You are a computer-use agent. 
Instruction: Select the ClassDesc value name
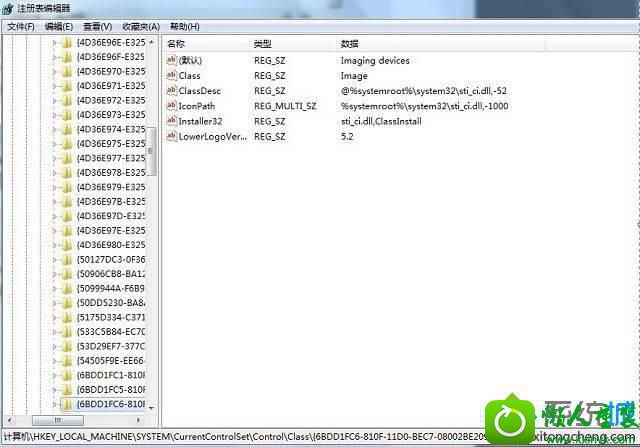tap(200, 91)
